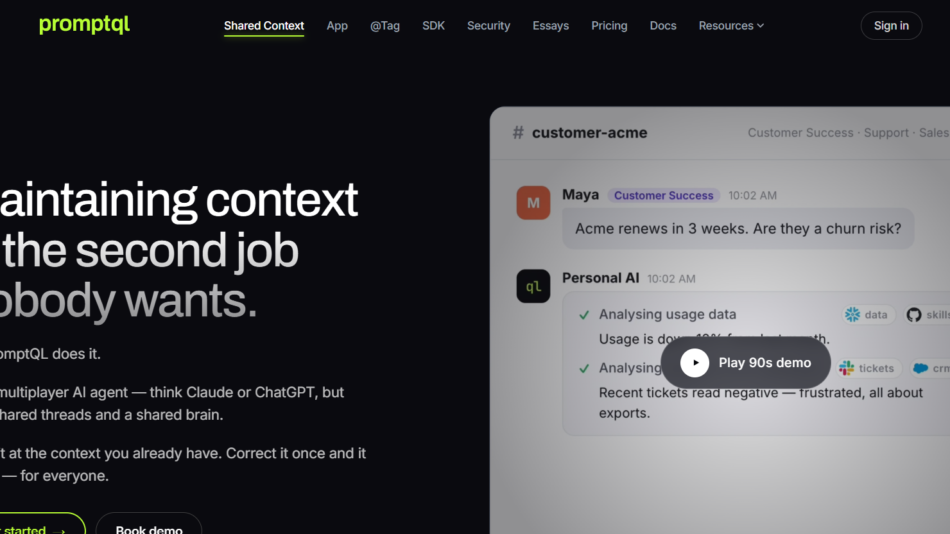
Task: Open the Shared Context nav item
Action: coord(264,25)
